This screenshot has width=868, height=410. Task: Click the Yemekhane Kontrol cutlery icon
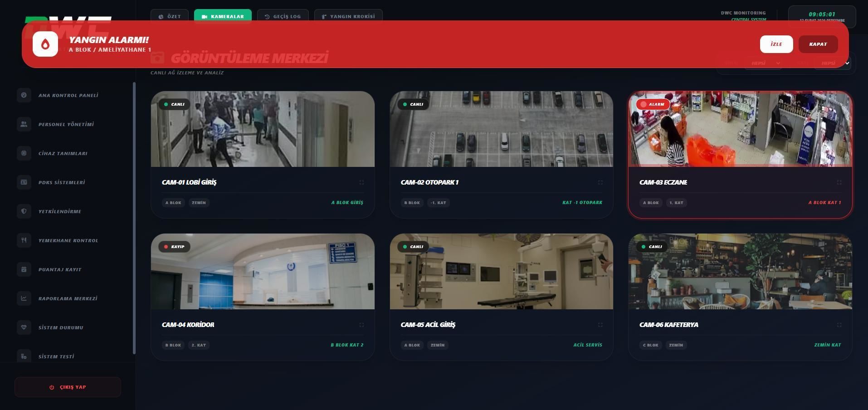click(x=24, y=240)
